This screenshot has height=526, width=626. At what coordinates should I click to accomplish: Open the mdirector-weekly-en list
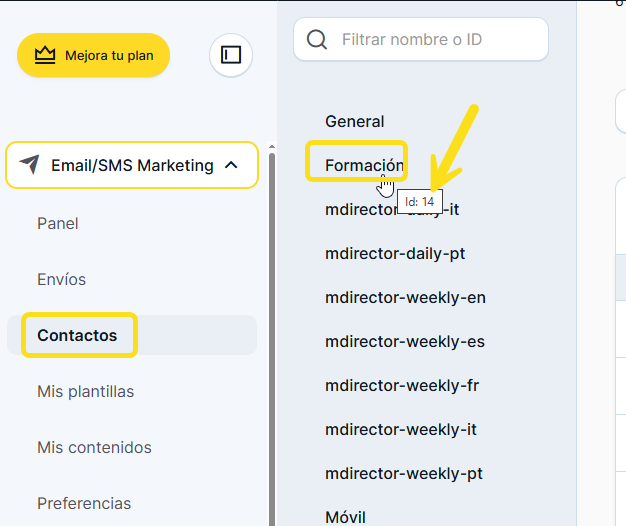pos(405,297)
